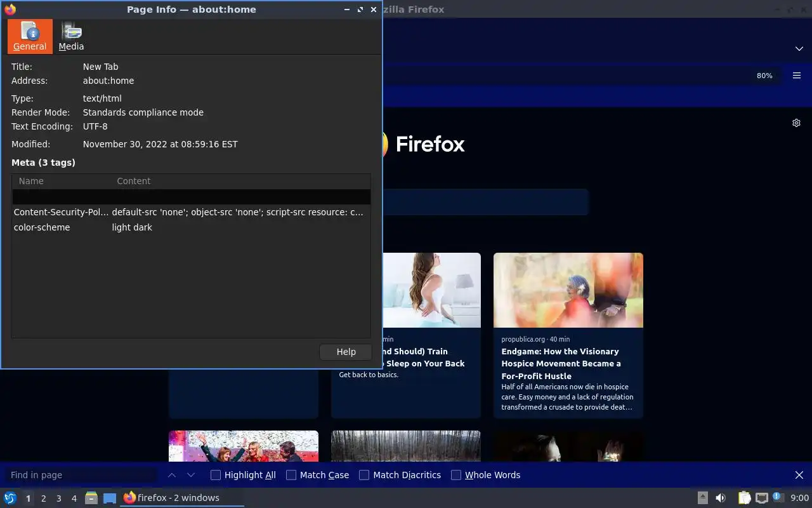Image resolution: width=812 pixels, height=508 pixels.
Task: Switch to workspace 3
Action: [x=58, y=498]
